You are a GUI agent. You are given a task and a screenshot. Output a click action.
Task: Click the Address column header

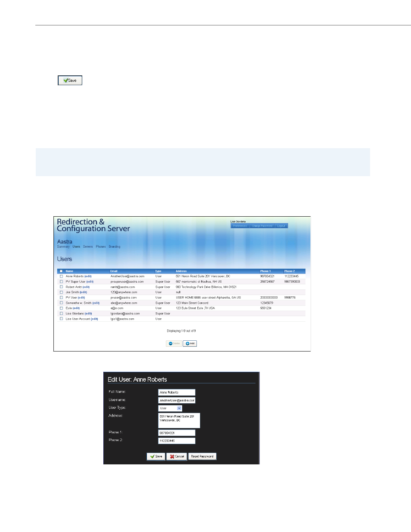(x=181, y=271)
